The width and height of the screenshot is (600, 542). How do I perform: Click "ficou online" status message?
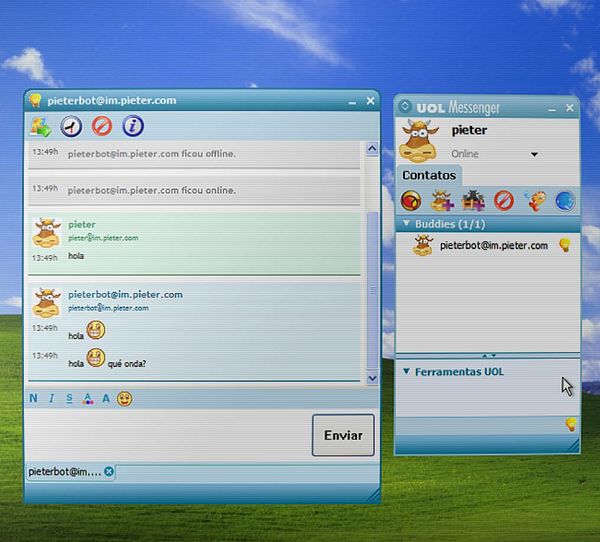click(x=152, y=190)
